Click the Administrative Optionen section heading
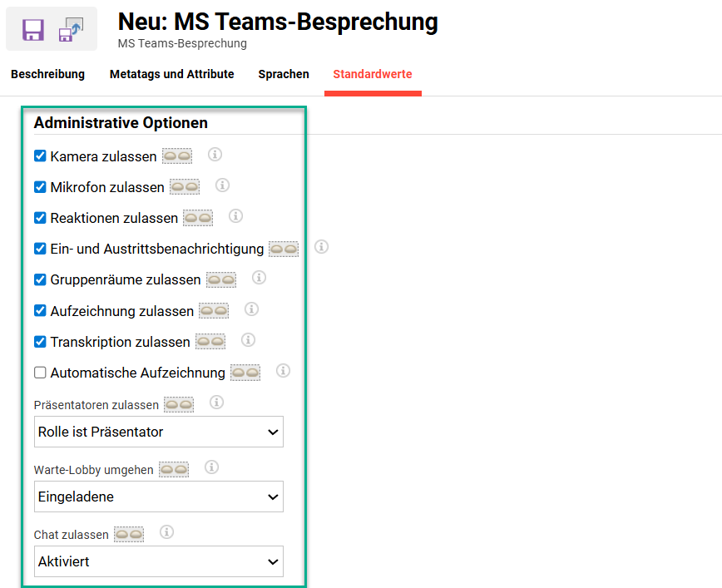 (121, 123)
